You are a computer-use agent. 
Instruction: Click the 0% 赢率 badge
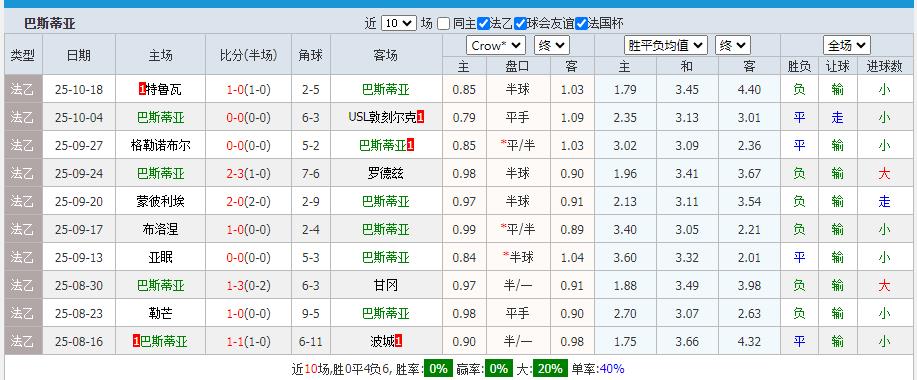[x=499, y=369]
